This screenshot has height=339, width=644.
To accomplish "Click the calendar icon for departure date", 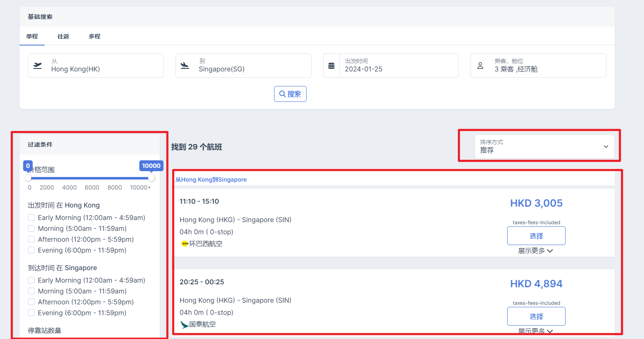I will pos(332,66).
